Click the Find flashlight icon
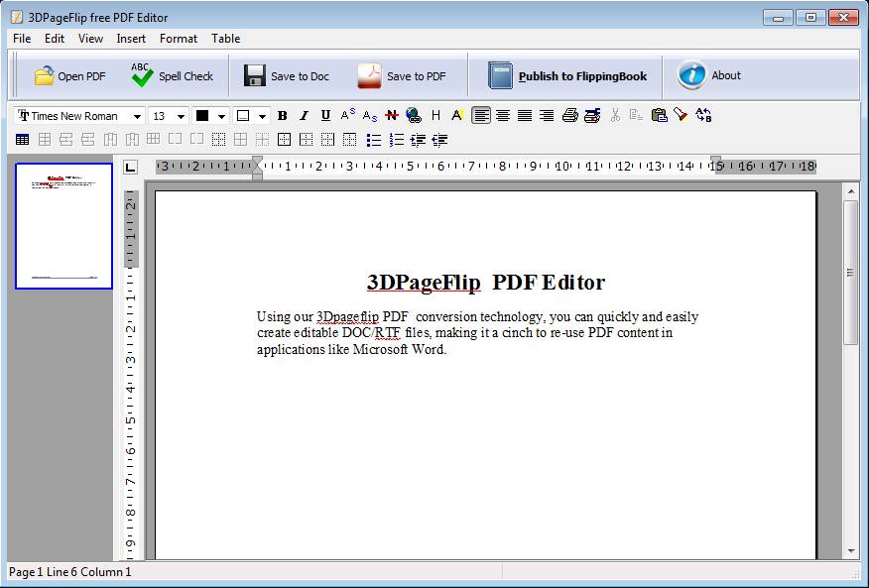 (x=681, y=115)
